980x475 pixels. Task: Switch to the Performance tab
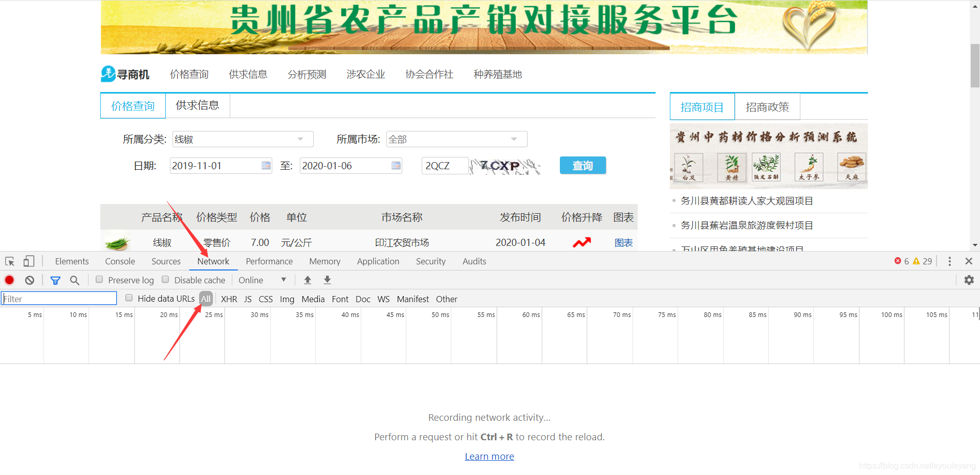coord(269,261)
